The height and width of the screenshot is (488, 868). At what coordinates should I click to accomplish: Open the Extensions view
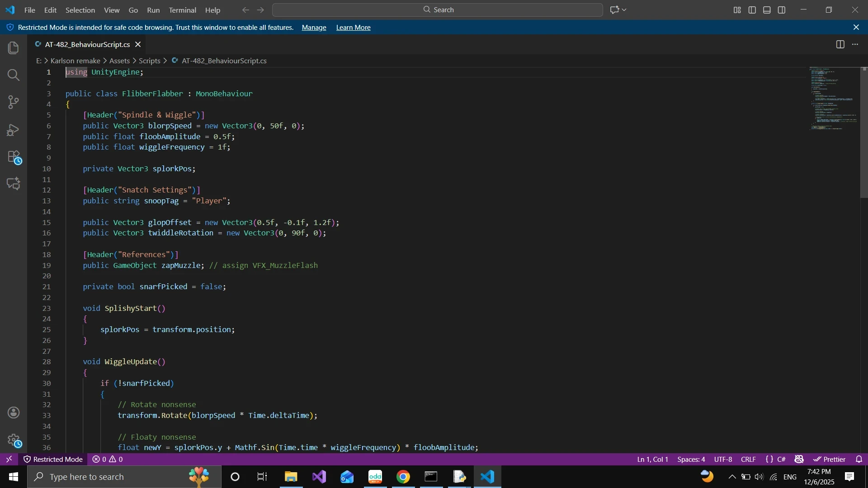tap(14, 157)
